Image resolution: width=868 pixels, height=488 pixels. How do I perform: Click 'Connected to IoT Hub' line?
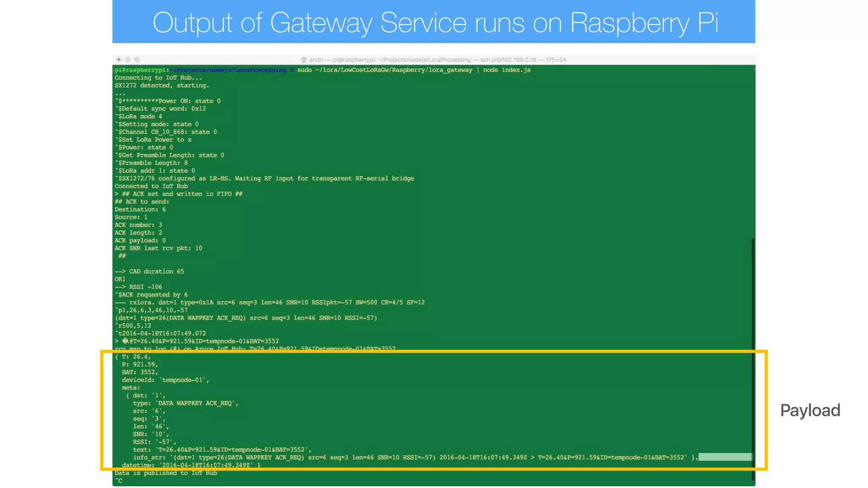coord(151,186)
